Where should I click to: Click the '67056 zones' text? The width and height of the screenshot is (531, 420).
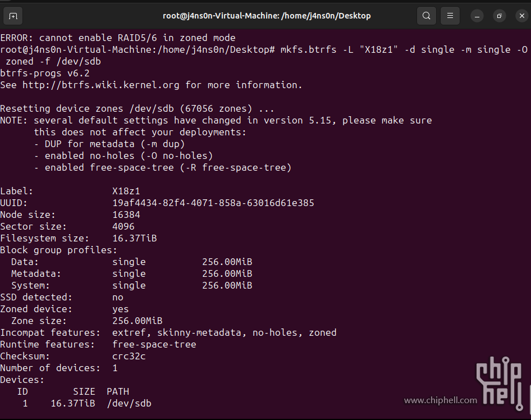216,109
